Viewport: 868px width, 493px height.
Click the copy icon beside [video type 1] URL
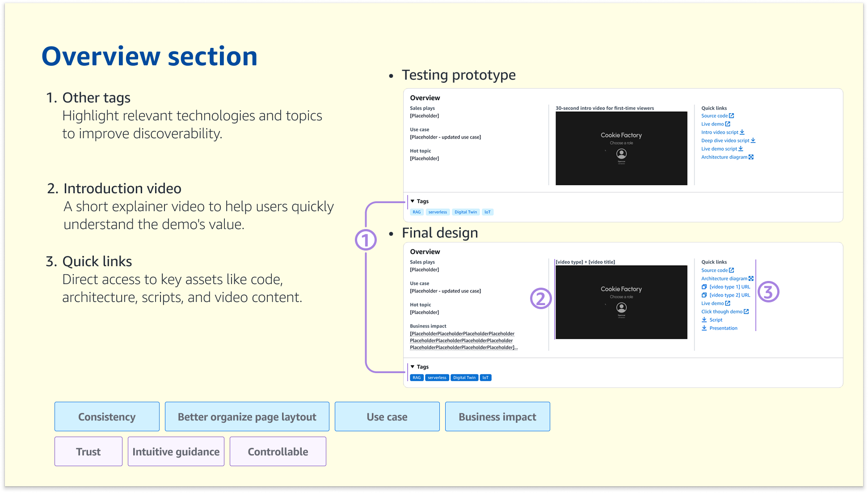[x=704, y=287]
